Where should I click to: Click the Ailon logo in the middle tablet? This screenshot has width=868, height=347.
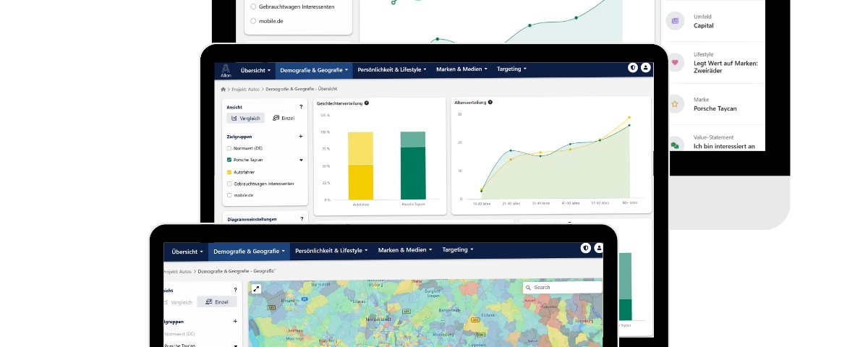point(225,70)
